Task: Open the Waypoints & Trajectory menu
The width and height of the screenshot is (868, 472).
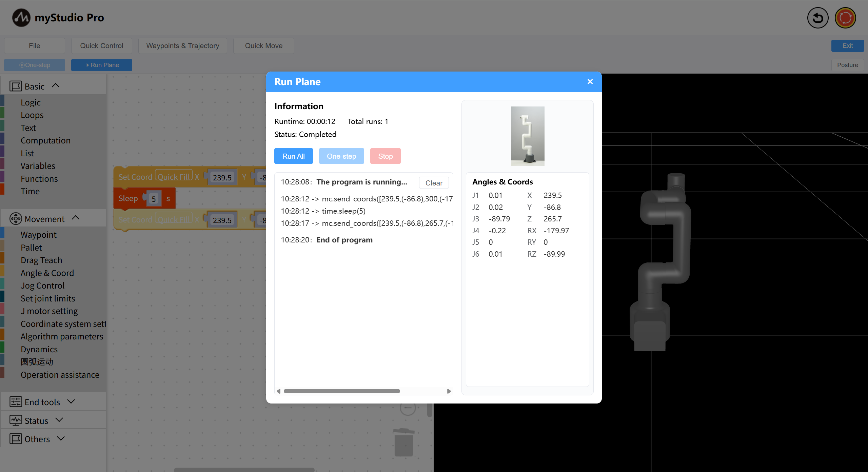Action: tap(182, 46)
